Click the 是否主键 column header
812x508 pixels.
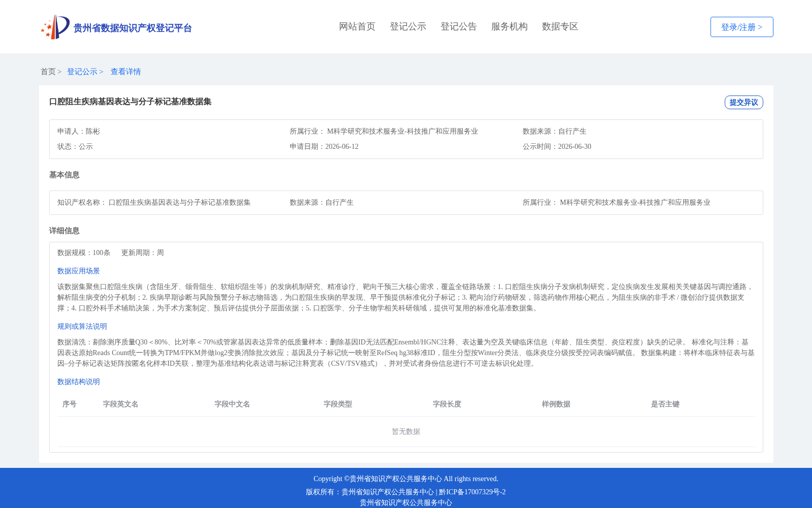665,404
